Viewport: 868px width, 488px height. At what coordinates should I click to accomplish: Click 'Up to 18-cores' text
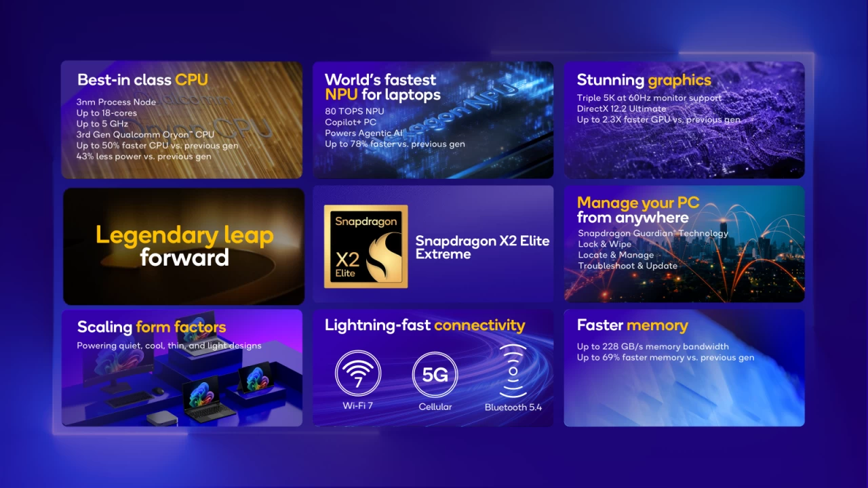point(106,113)
